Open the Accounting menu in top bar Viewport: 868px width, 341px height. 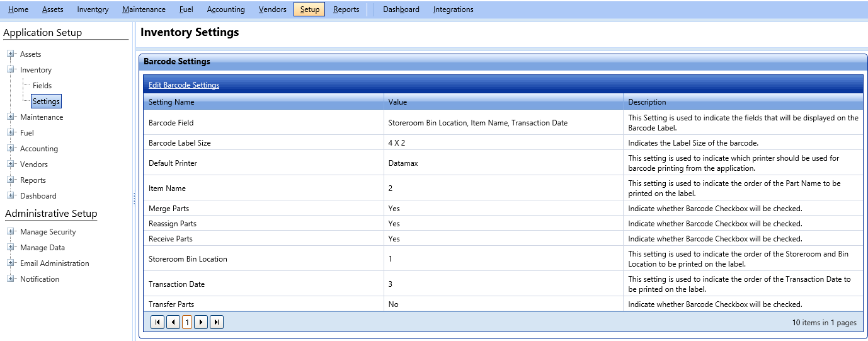pyautogui.click(x=226, y=9)
